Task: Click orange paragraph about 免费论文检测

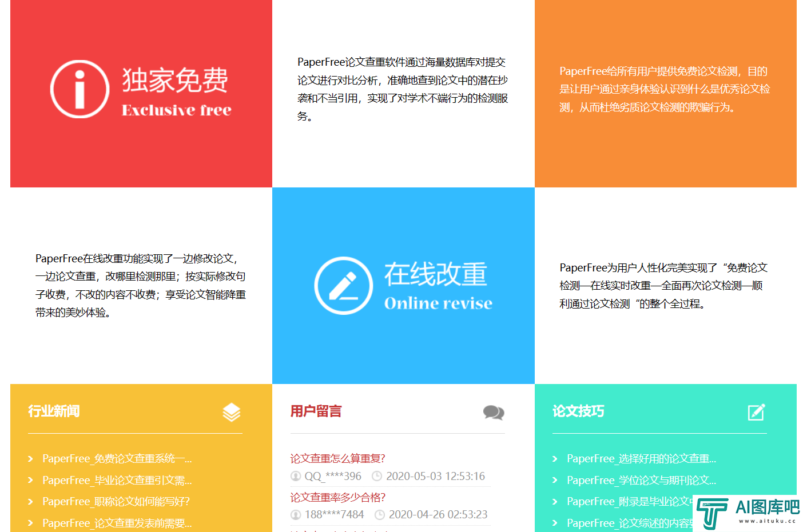Action: 665,89
